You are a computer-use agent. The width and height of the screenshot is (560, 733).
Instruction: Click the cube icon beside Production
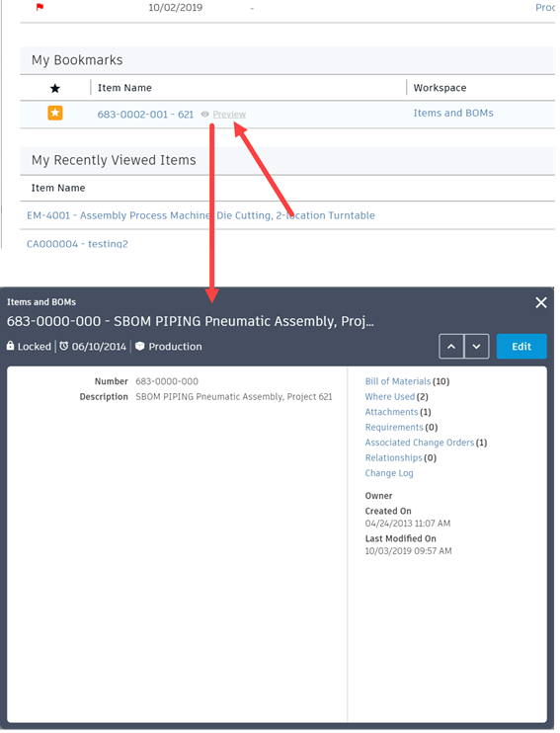[139, 347]
